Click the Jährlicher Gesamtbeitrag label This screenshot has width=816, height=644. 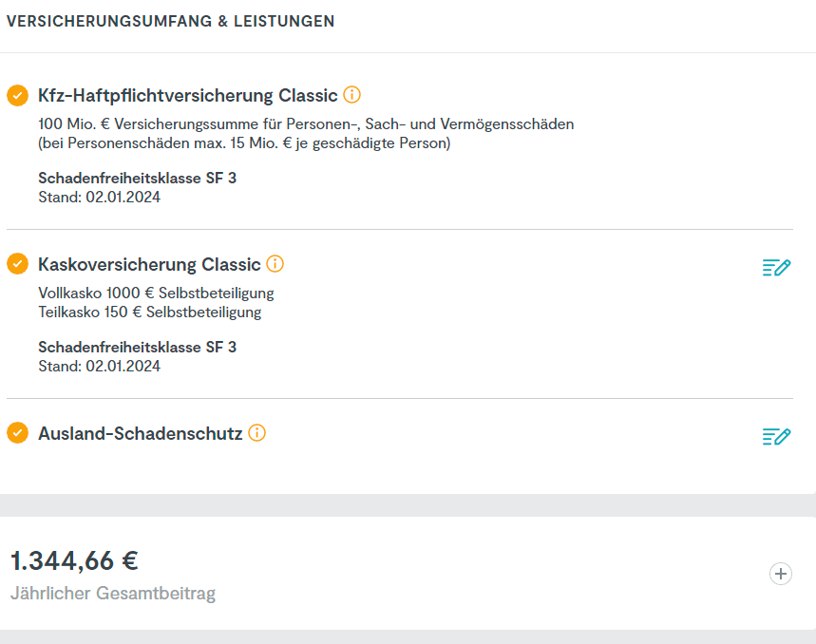click(x=113, y=593)
